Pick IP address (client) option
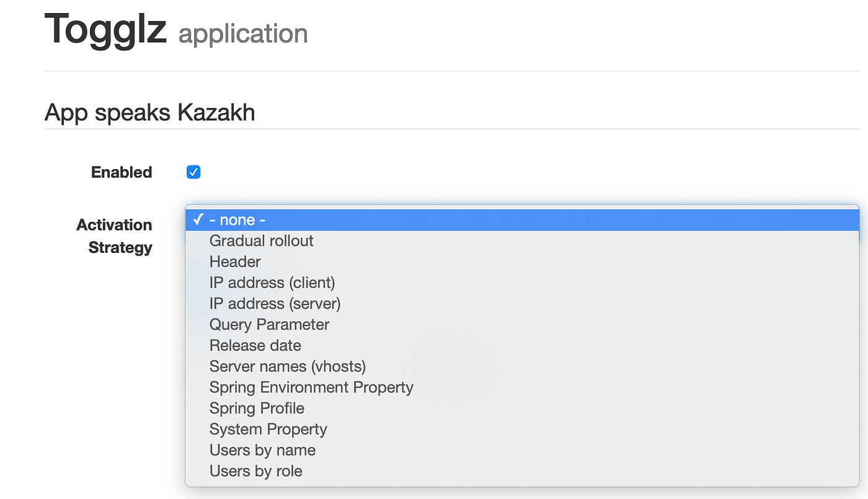The image size is (868, 499). click(x=522, y=283)
